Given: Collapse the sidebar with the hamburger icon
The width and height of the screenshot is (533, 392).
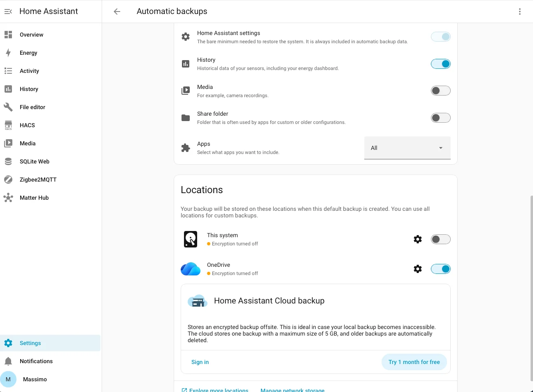Looking at the screenshot, I should coord(8,12).
